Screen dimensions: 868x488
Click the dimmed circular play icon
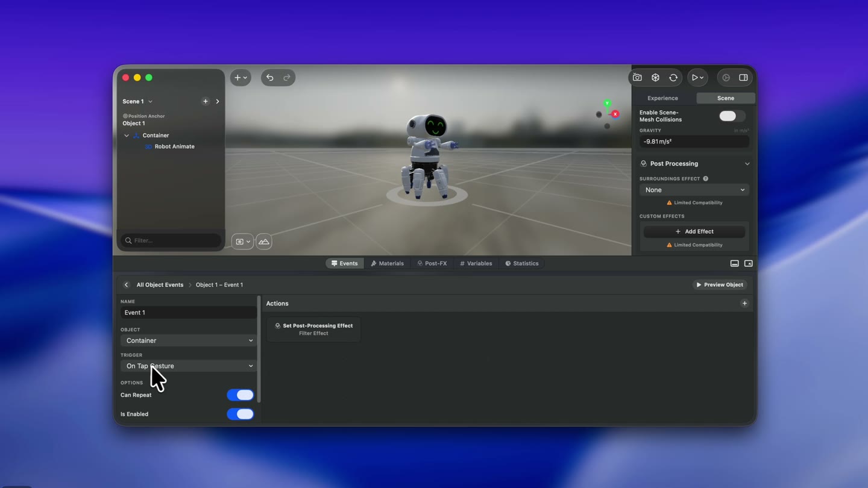tap(726, 78)
